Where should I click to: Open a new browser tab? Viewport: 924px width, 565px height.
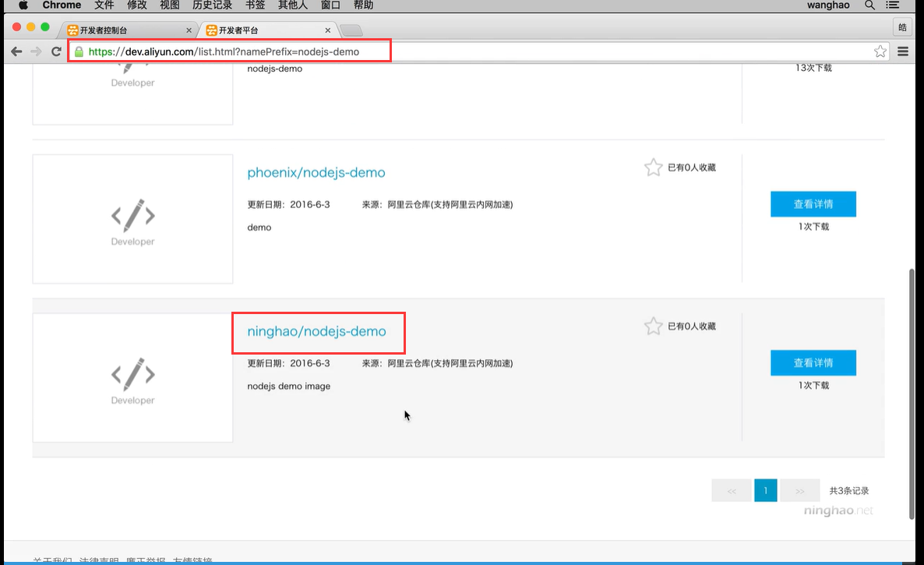351,30
